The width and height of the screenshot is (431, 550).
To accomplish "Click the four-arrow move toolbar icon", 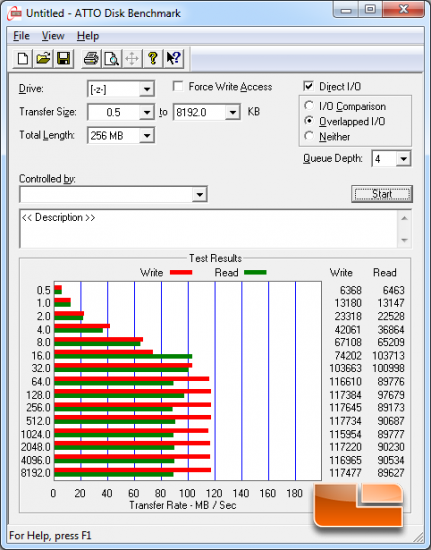I will pos(132,58).
